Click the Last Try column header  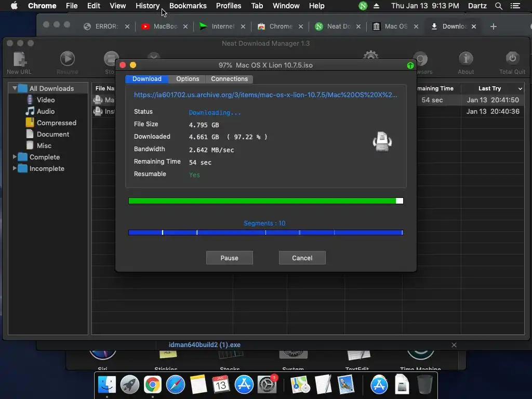coord(489,88)
